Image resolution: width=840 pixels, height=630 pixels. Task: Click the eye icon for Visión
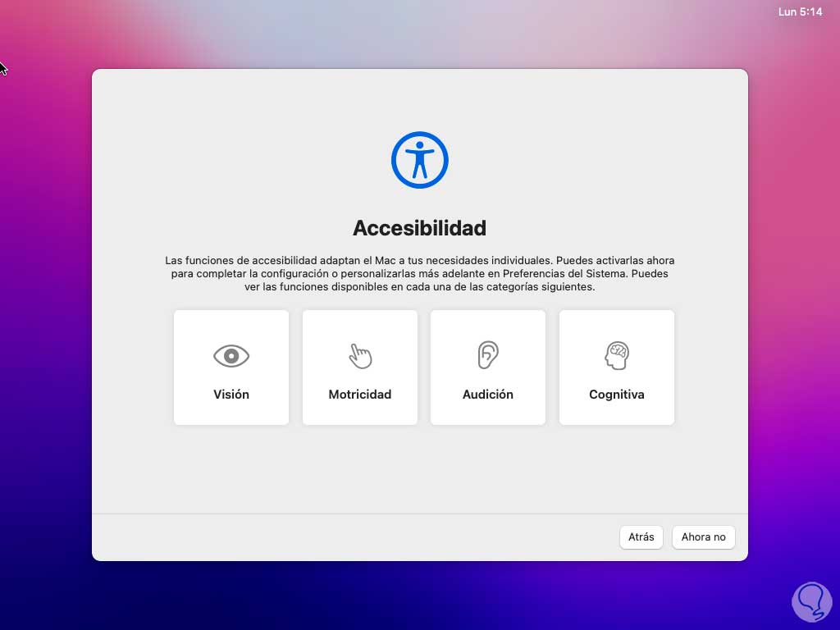(x=231, y=356)
